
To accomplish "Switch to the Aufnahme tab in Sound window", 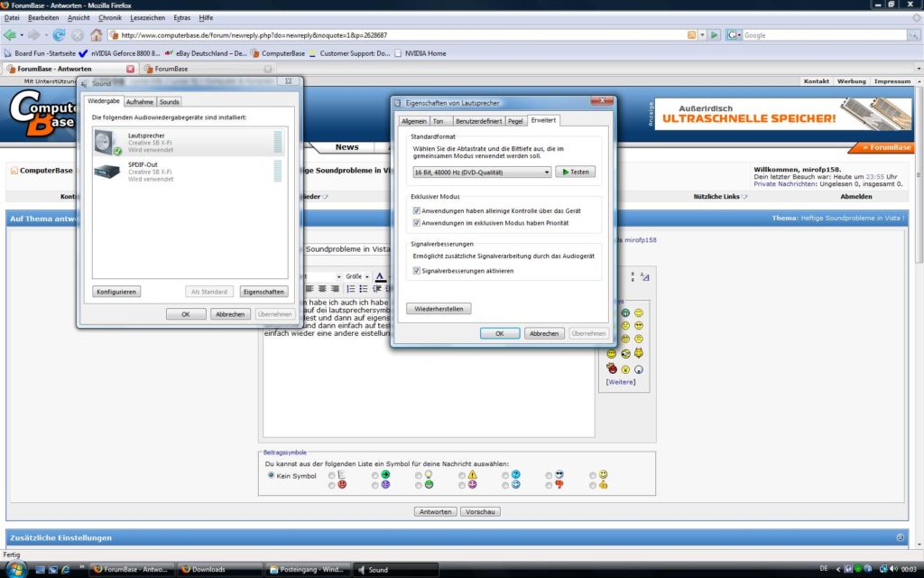I will 140,102.
